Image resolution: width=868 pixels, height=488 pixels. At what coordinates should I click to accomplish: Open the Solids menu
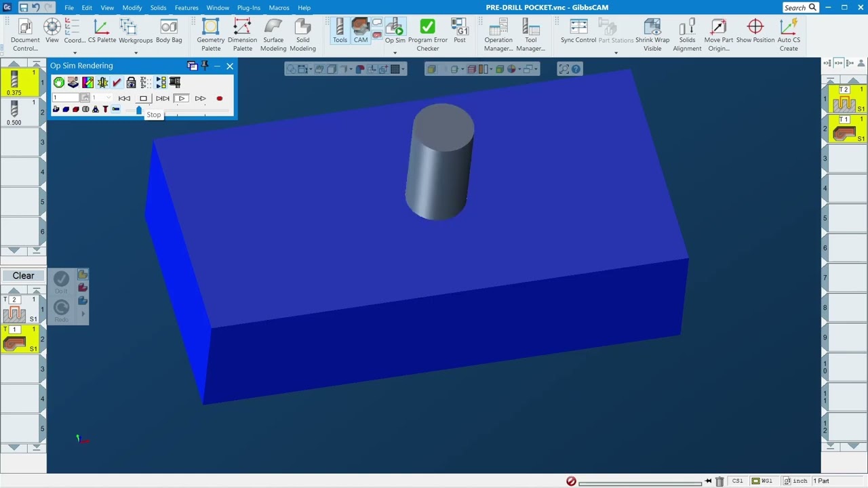[x=158, y=7]
